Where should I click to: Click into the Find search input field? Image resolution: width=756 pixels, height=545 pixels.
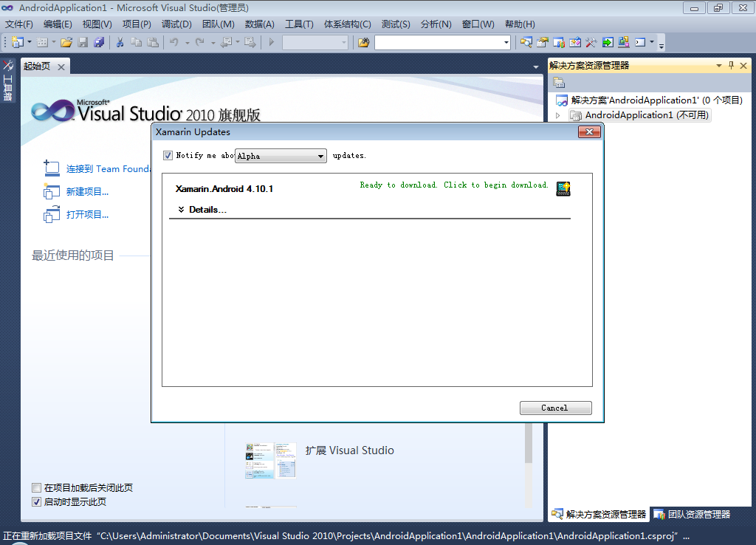pos(439,42)
